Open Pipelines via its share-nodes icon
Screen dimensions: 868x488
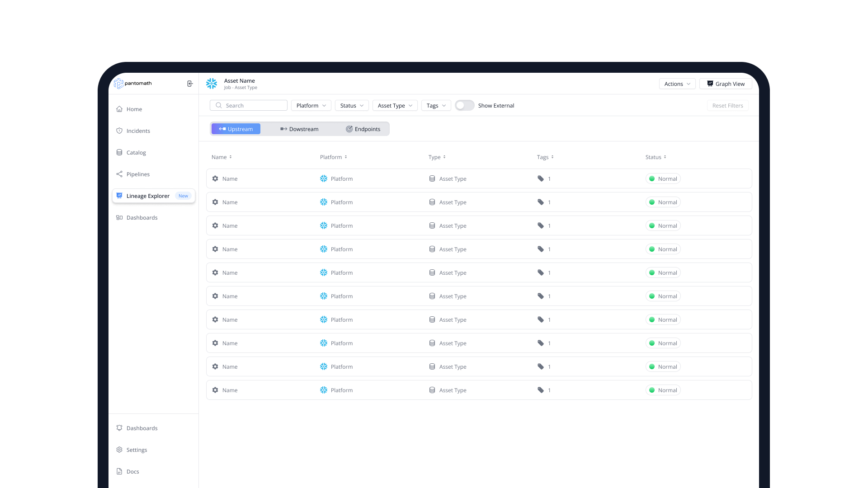[x=119, y=174]
